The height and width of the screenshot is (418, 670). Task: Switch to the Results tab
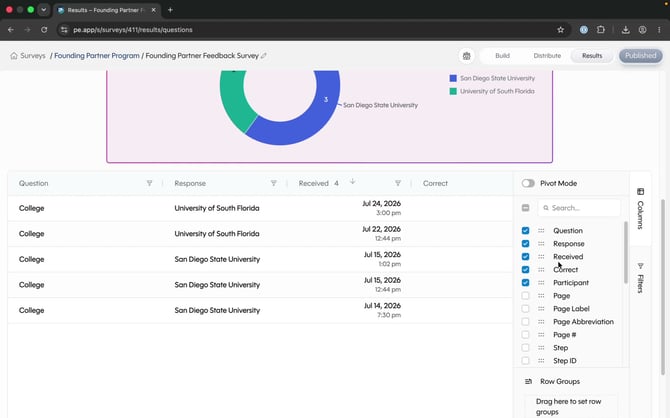point(592,56)
